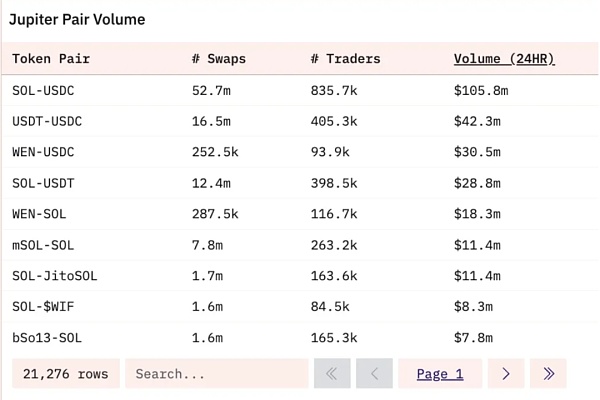Click the Token Pair column header
The height and width of the screenshot is (400, 600).
coord(51,59)
